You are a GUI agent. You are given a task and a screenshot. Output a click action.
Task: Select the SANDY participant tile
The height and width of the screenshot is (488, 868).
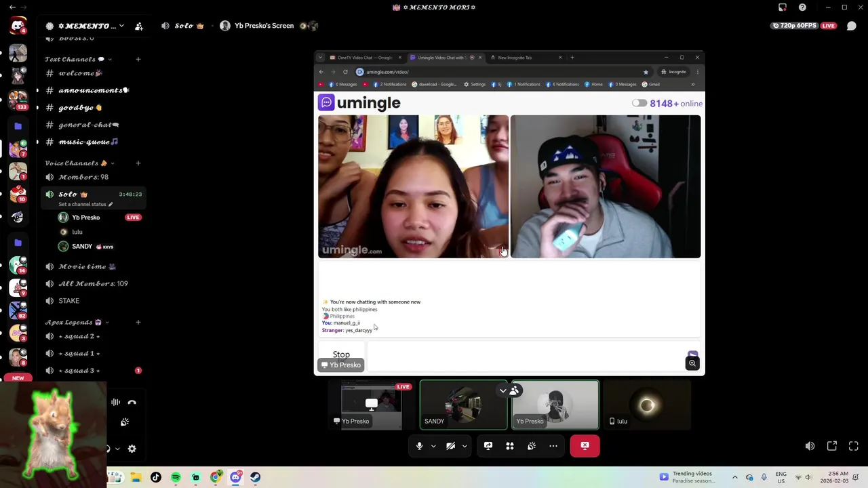click(463, 405)
